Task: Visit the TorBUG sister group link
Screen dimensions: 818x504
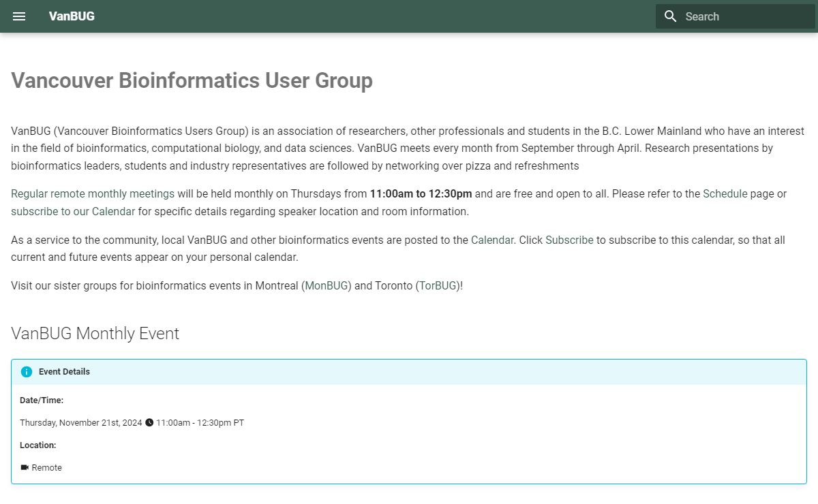Action: 438,285
